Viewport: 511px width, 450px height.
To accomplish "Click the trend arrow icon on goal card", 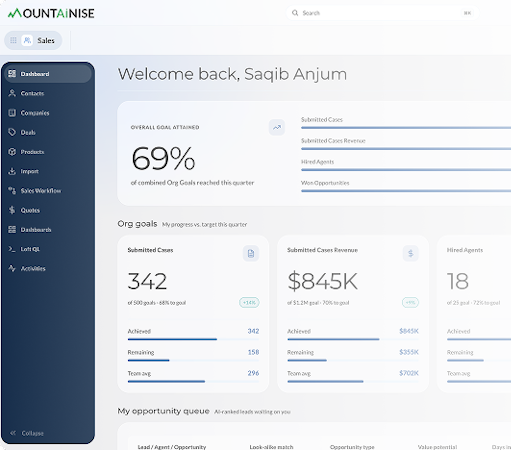I will [x=277, y=127].
